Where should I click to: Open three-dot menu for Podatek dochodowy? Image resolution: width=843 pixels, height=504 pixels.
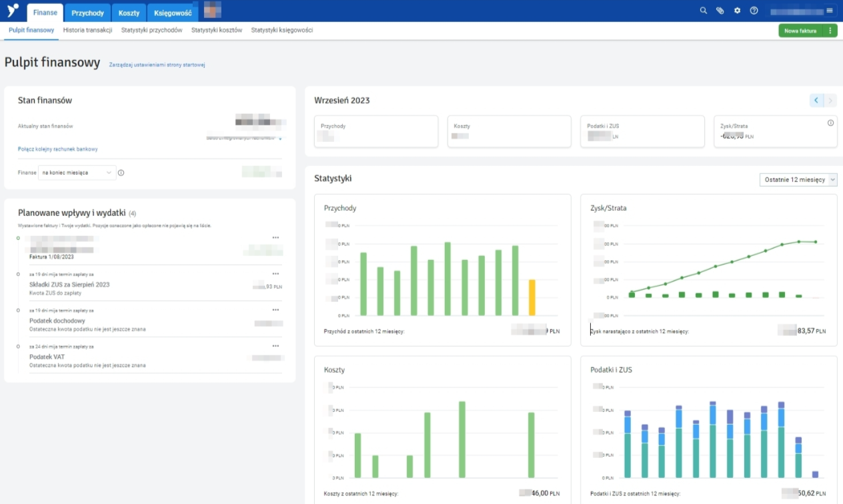[x=275, y=310]
